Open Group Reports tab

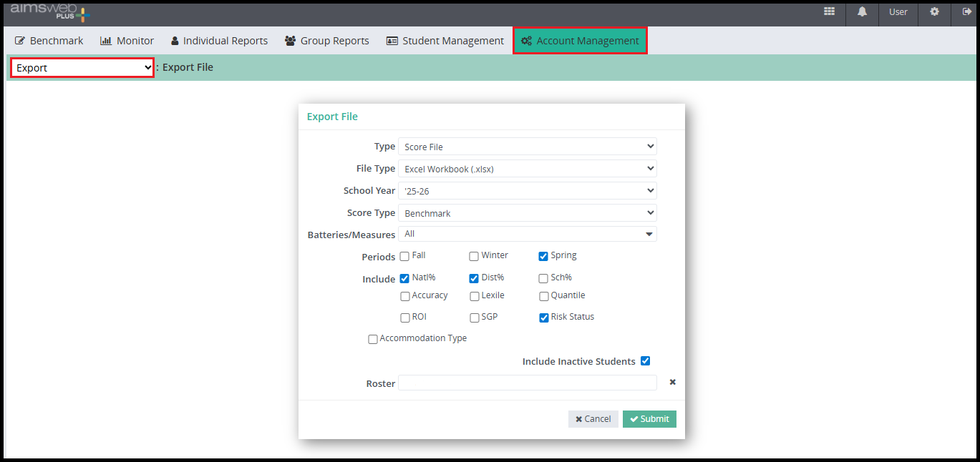326,41
